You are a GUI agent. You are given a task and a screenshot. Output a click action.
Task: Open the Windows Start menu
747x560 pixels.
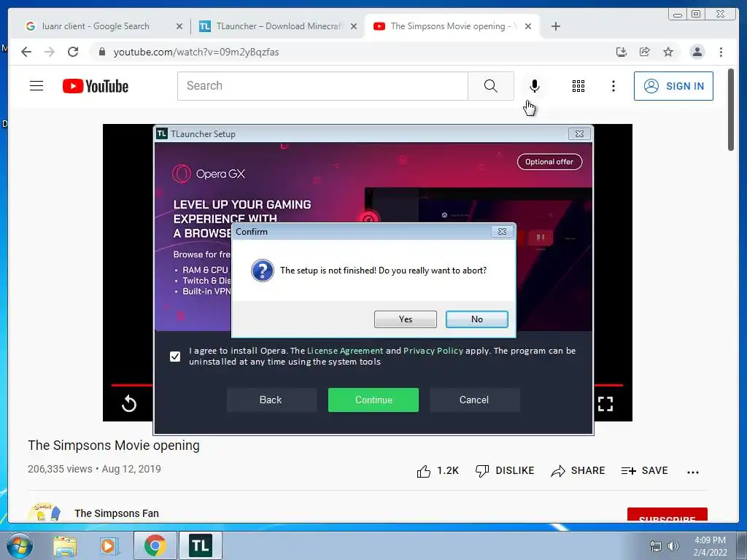pos(20,545)
